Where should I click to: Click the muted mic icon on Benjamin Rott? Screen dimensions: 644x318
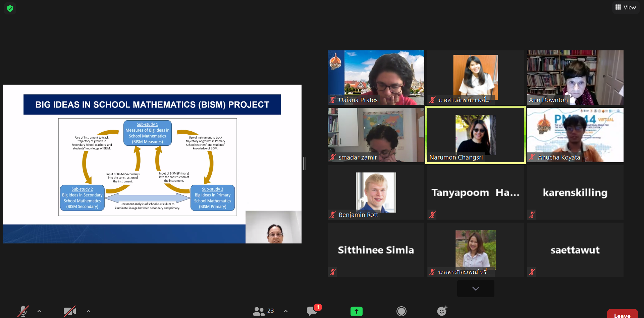tap(332, 215)
